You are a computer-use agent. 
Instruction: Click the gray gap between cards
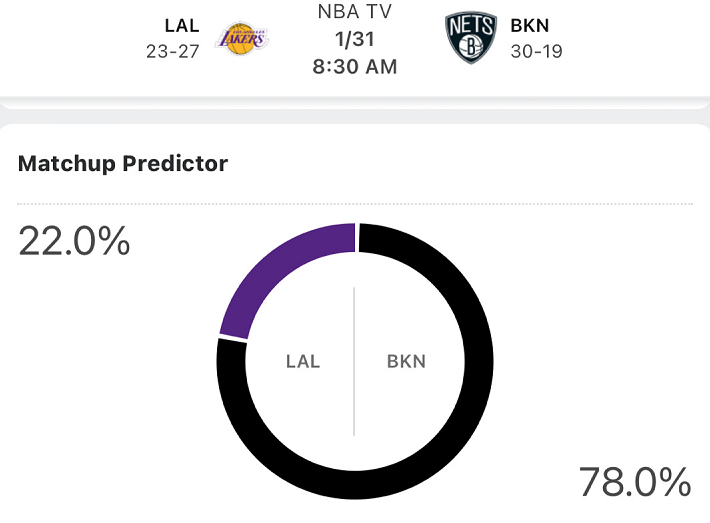click(355, 116)
